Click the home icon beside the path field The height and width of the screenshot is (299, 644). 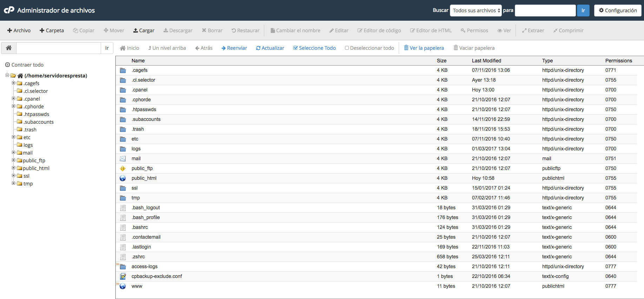coord(9,48)
